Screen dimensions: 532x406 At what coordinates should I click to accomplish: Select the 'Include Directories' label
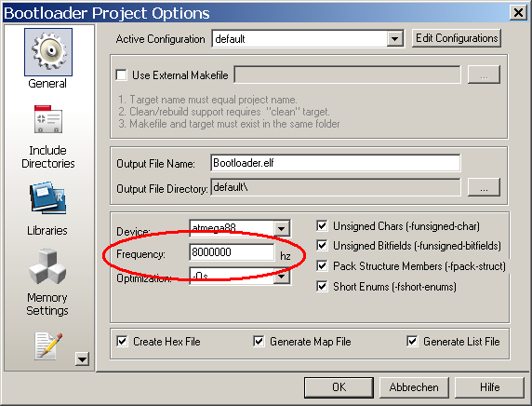click(x=47, y=157)
